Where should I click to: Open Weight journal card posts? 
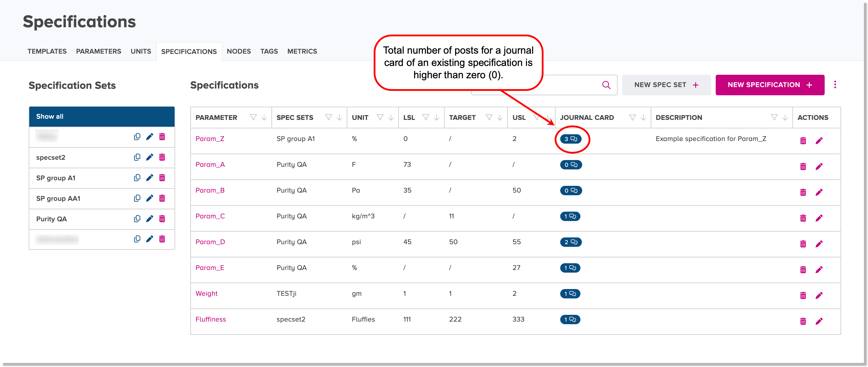coord(570,294)
